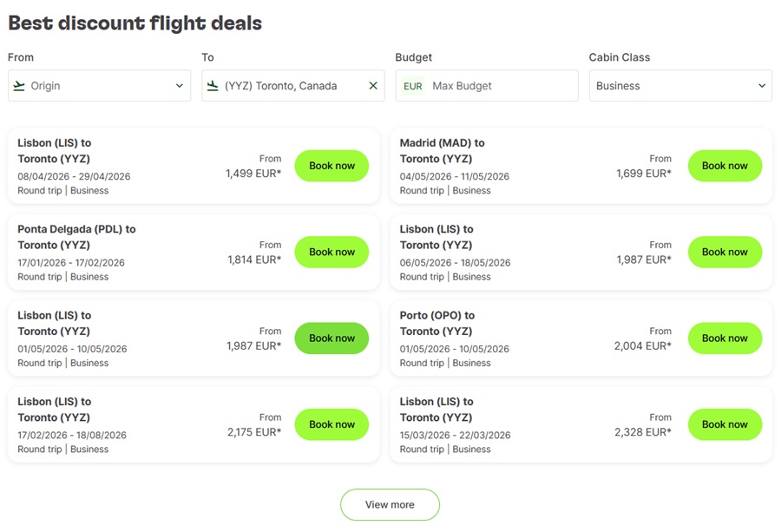Book the Lisbon flight for 1,499 EUR
This screenshot has width=781, height=532.
coord(331,166)
